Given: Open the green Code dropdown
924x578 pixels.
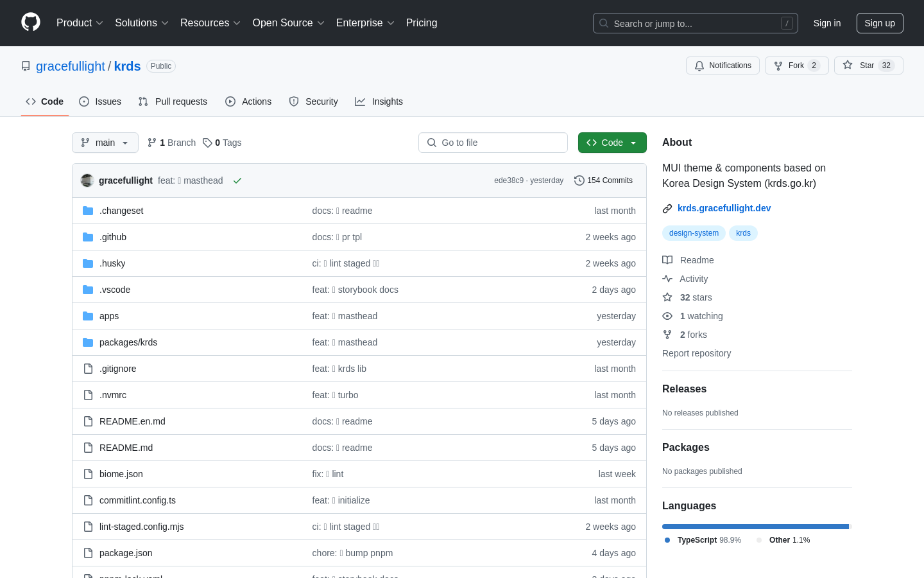Looking at the screenshot, I should tap(612, 143).
